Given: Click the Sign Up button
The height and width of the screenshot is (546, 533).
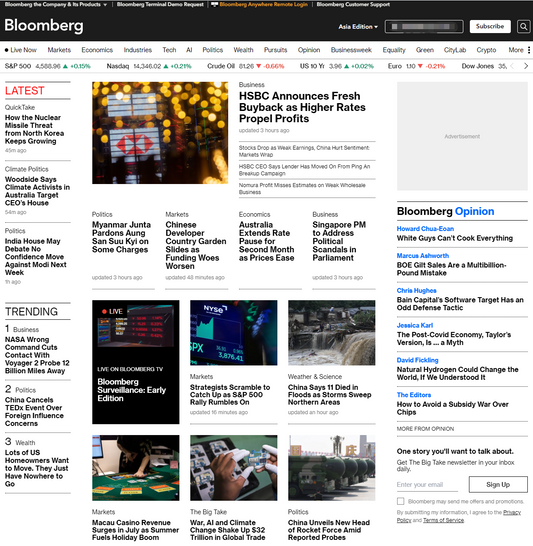Looking at the screenshot, I should 498,484.
